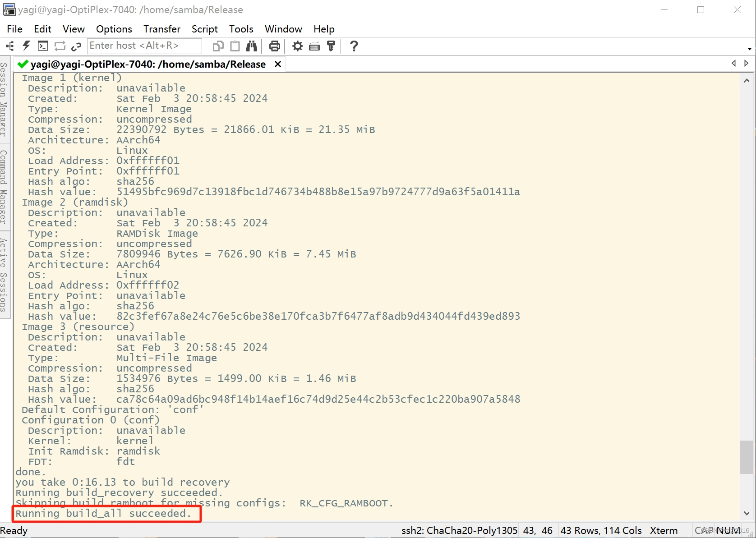Click the 'done.' output line
The width and height of the screenshot is (756, 538).
(31, 472)
